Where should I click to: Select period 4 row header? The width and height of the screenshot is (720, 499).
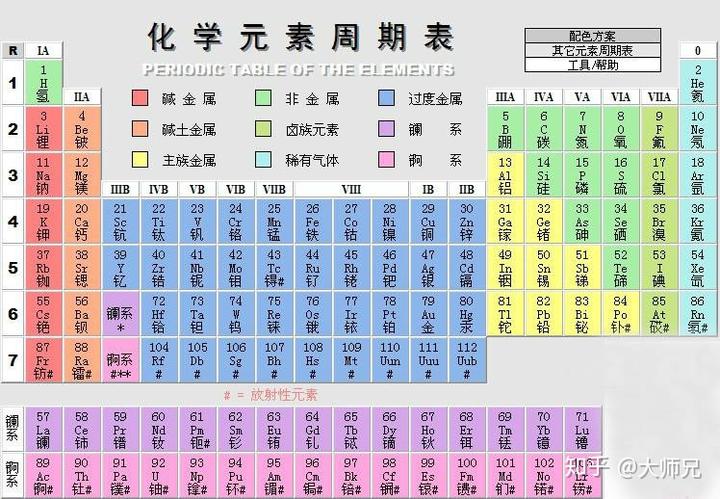tap(13, 221)
